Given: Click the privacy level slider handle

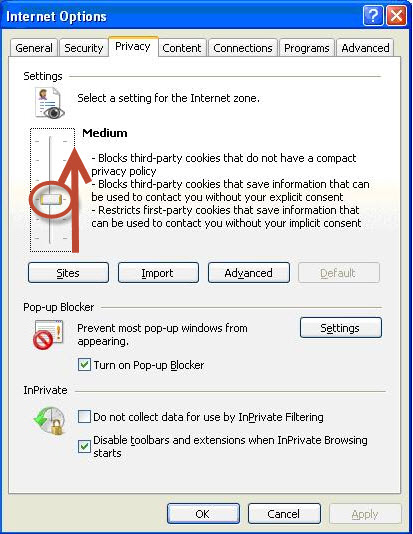Looking at the screenshot, I should click(51, 200).
